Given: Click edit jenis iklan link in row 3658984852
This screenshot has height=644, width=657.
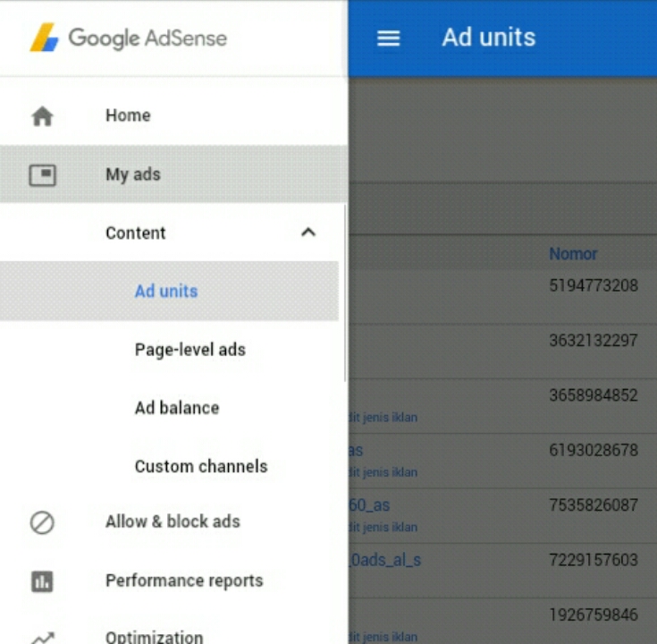Looking at the screenshot, I should 383,417.
